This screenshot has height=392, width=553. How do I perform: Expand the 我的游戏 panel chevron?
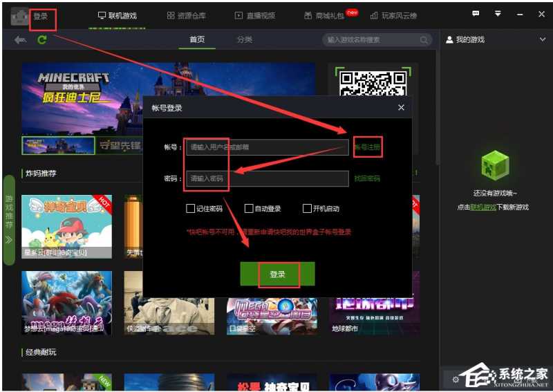point(542,40)
